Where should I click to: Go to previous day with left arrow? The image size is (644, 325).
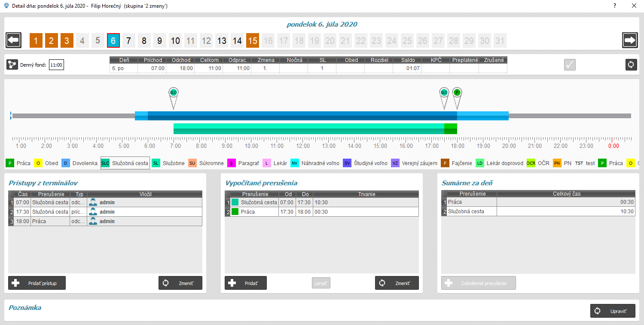pos(14,40)
